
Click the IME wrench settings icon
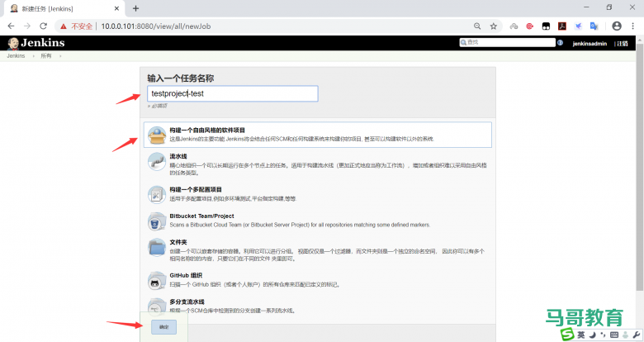tap(637, 335)
